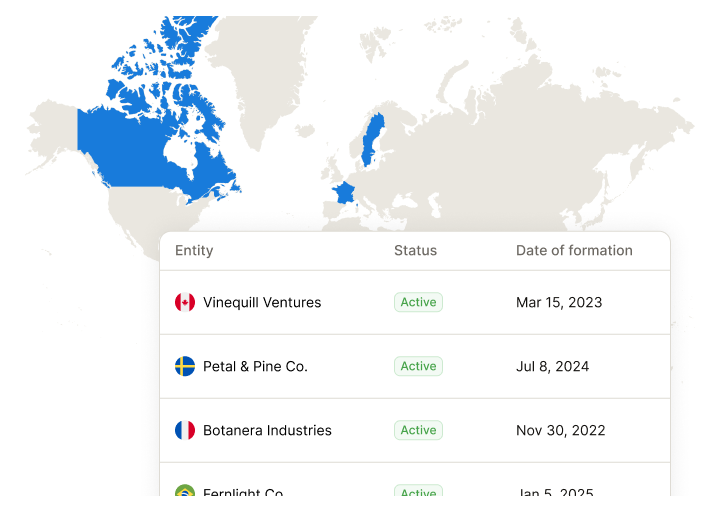This screenshot has height=512, width=720.
Task: Click the Mar 15, 2023 formation date
Action: (559, 302)
